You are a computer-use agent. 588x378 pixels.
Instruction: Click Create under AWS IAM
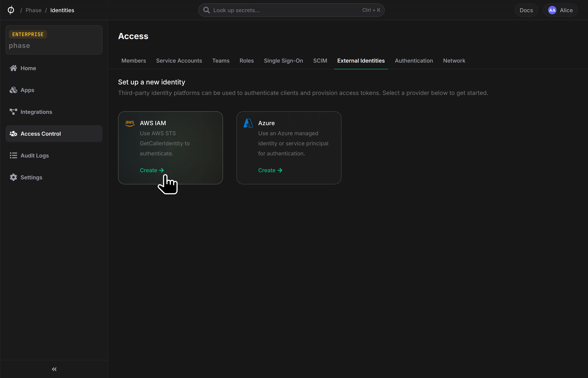pyautogui.click(x=152, y=170)
